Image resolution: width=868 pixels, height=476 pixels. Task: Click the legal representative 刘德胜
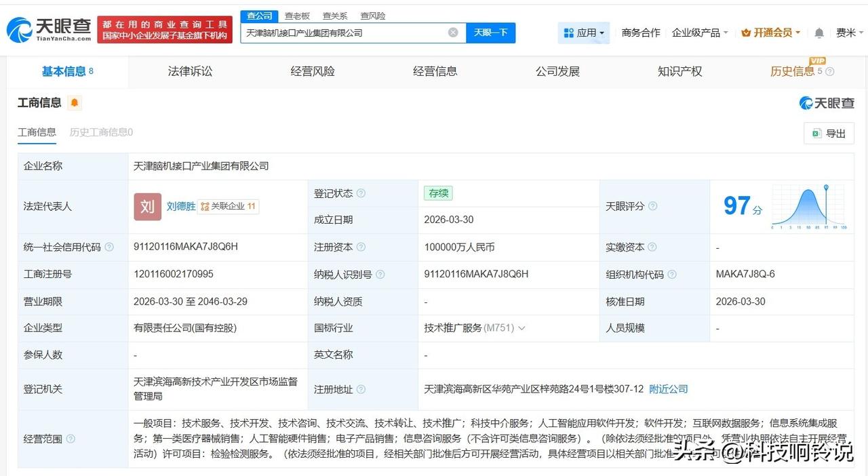(x=180, y=206)
